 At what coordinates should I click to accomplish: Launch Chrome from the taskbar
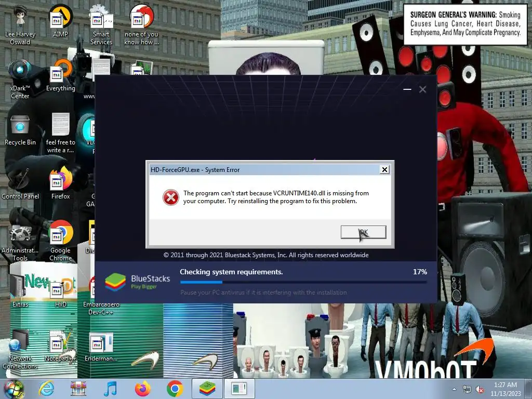click(x=175, y=389)
